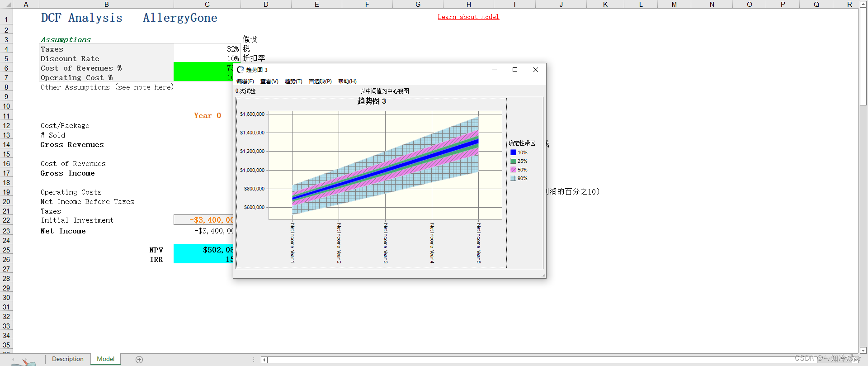Image resolution: width=868 pixels, height=366 pixels.
Task: Click the Net Income label in row 23
Action: point(63,231)
